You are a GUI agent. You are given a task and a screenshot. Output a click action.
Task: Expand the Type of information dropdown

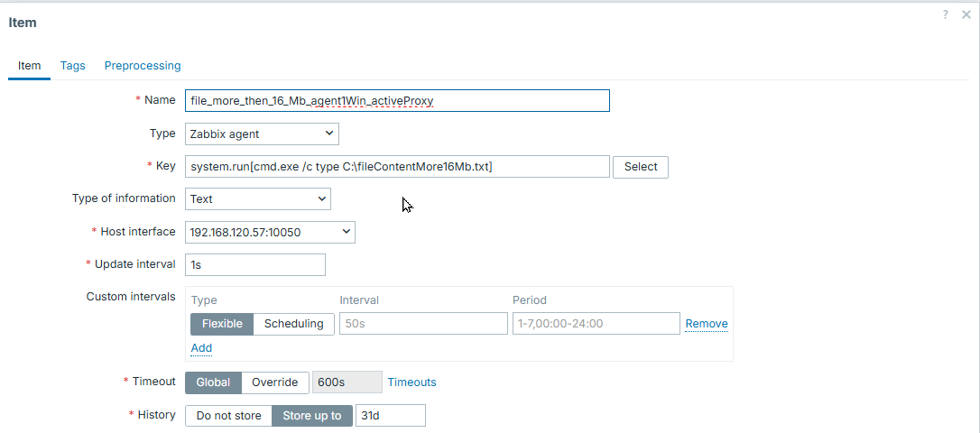coord(258,198)
